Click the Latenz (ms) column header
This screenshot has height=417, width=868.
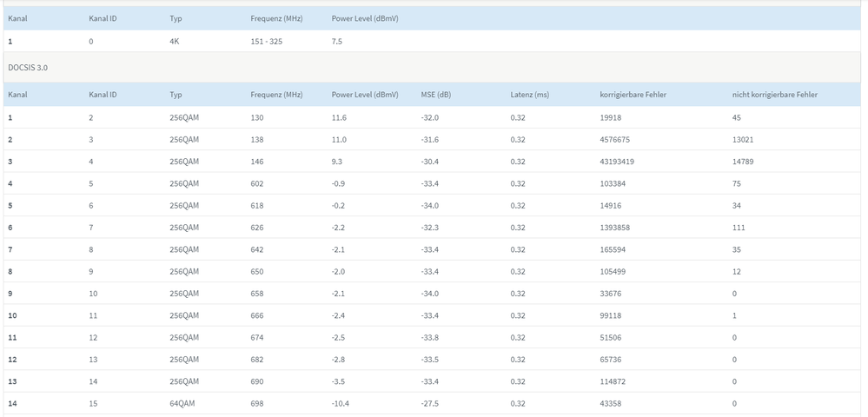coord(529,95)
